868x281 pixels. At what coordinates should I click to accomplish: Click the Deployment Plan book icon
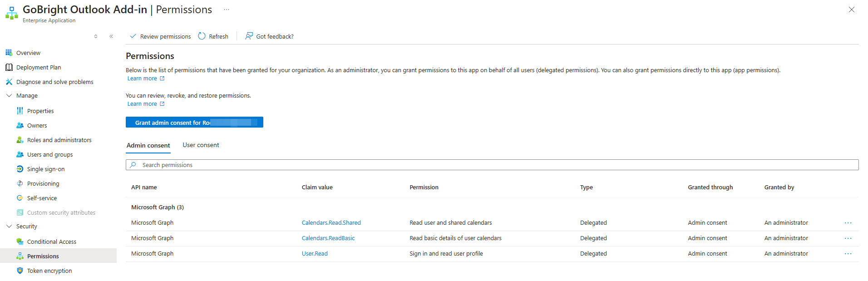click(x=9, y=67)
